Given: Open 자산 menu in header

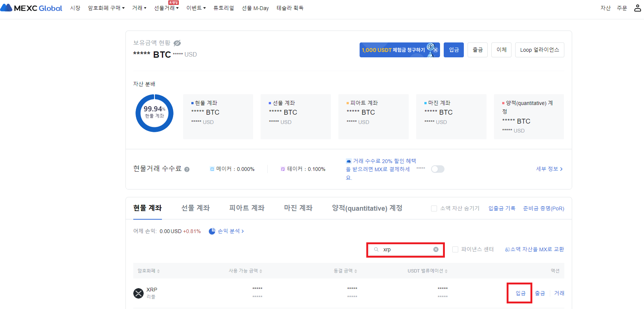Looking at the screenshot, I should [x=606, y=8].
